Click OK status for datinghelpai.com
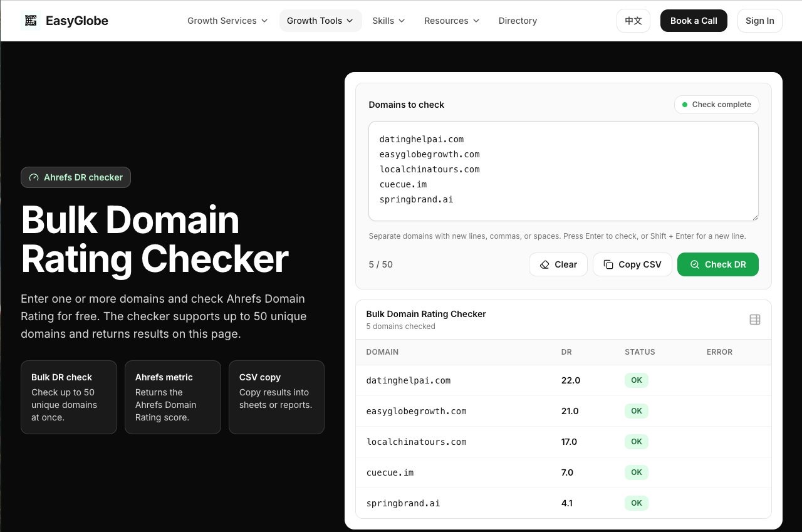Viewport: 802px width, 532px height. 637,380
